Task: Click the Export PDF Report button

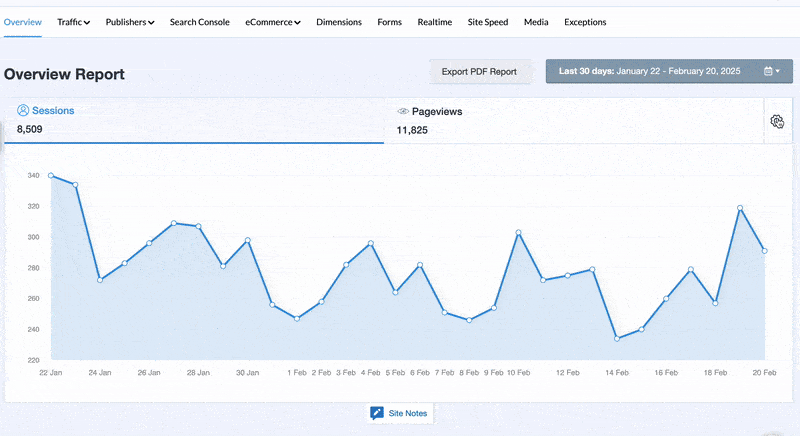Action: pyautogui.click(x=479, y=72)
